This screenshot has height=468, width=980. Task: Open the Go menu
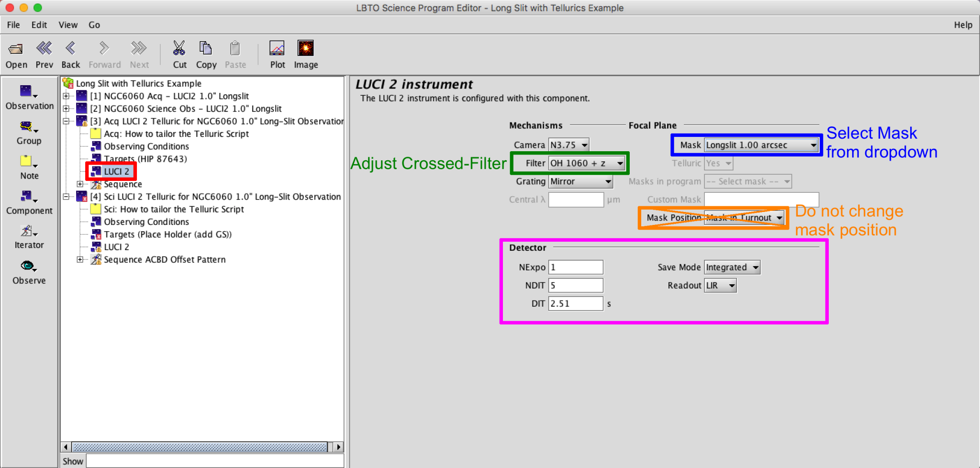(94, 25)
